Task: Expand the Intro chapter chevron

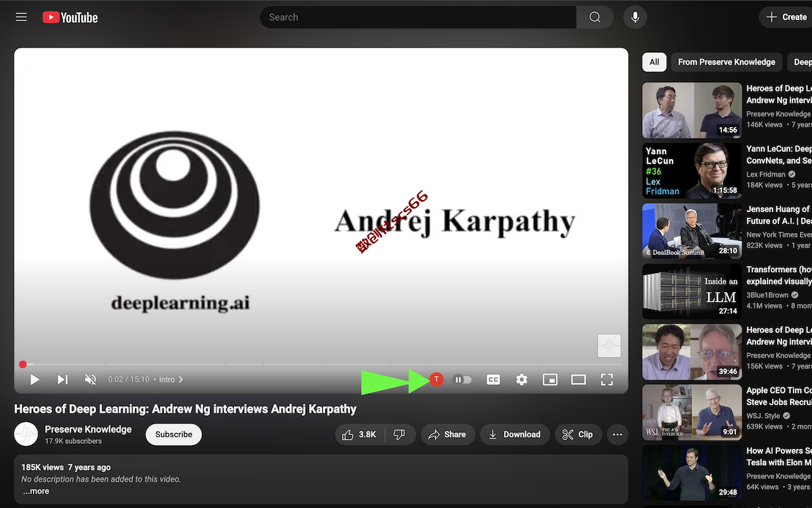Action: 181,380
